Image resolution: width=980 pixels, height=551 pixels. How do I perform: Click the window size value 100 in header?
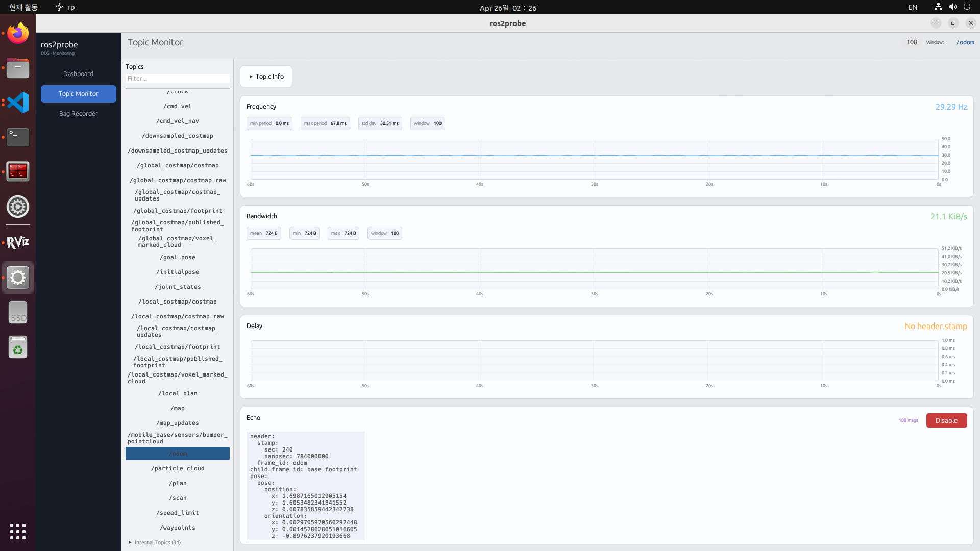912,42
